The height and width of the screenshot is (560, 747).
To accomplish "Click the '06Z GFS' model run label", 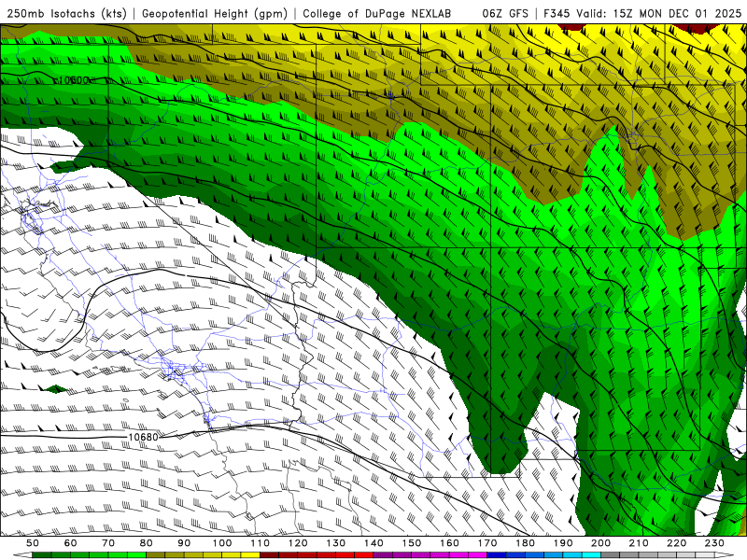I will [505, 13].
